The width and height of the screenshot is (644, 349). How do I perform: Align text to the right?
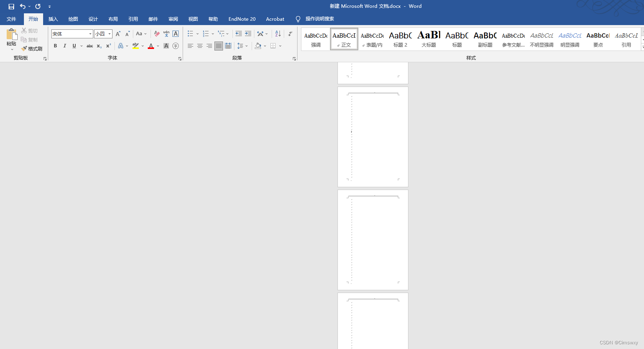coord(209,46)
